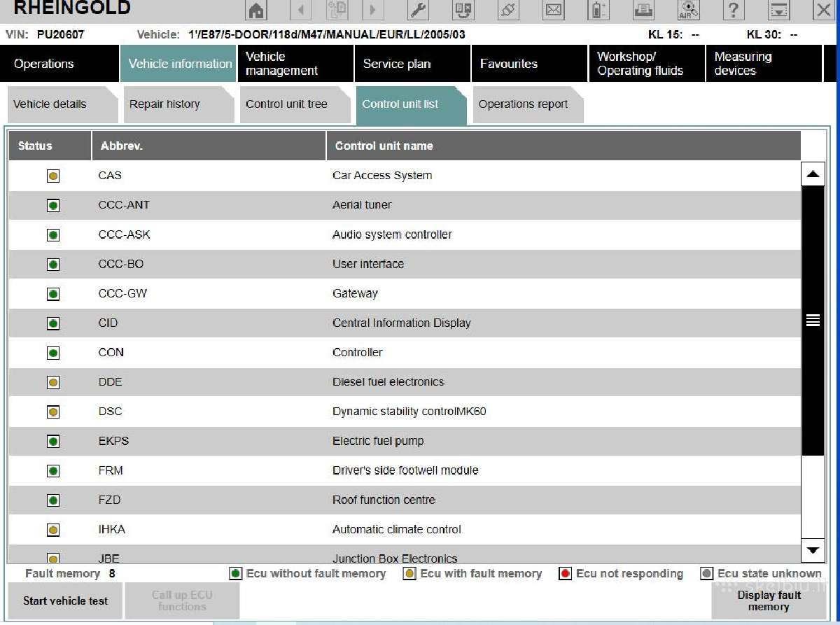The image size is (840, 625).
Task: Go to the home screen icon
Action: pos(257,10)
